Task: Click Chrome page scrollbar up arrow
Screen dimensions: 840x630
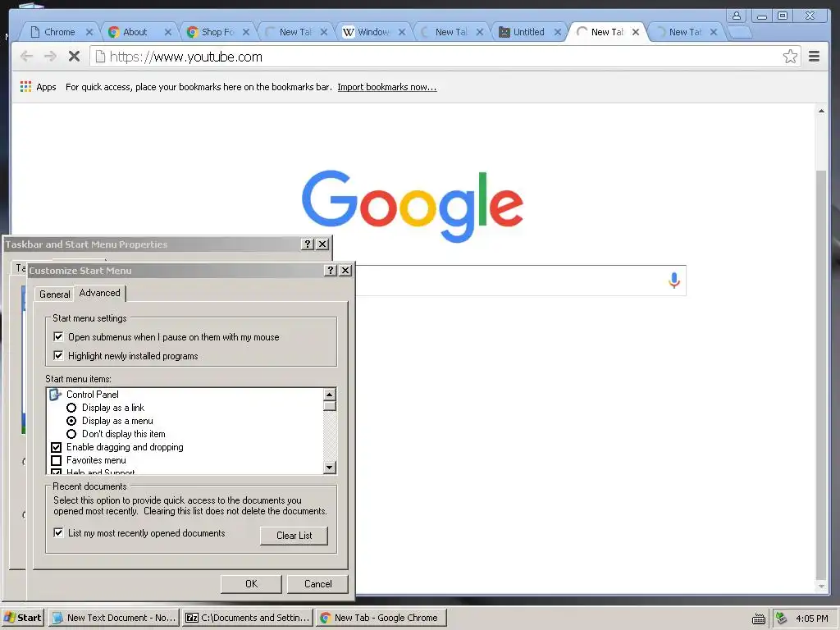Action: (820, 111)
